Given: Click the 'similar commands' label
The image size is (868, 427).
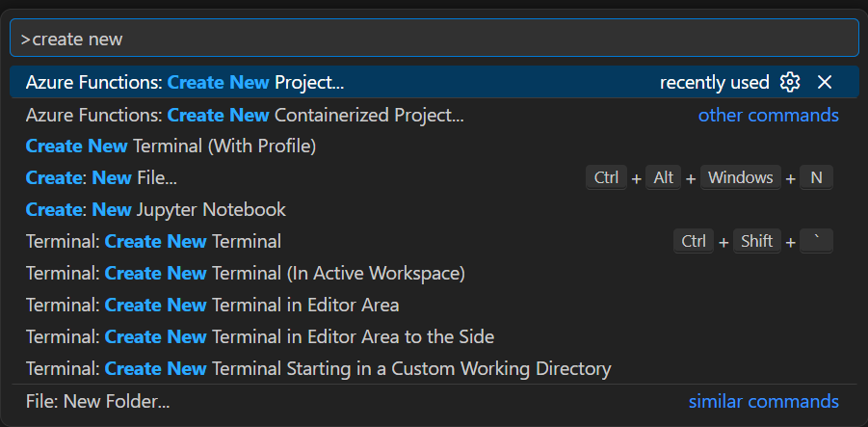Looking at the screenshot, I should tap(763, 401).
